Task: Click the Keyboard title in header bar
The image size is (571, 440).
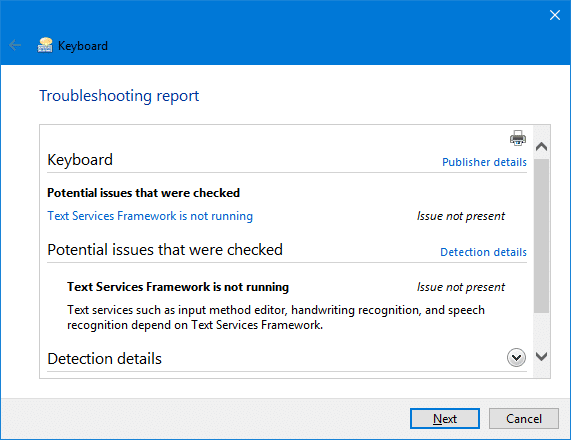Action: pyautogui.click(x=83, y=46)
